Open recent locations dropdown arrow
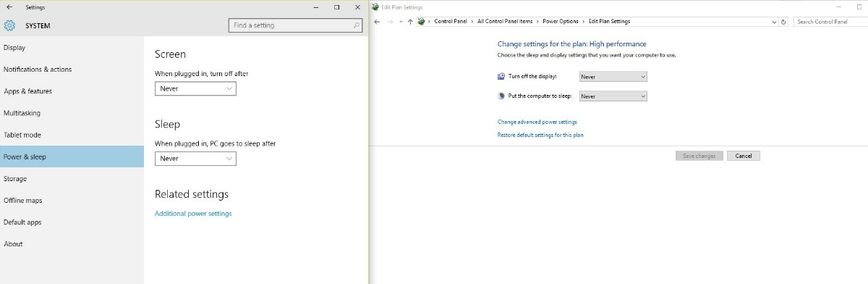This screenshot has width=868, height=284. point(401,22)
